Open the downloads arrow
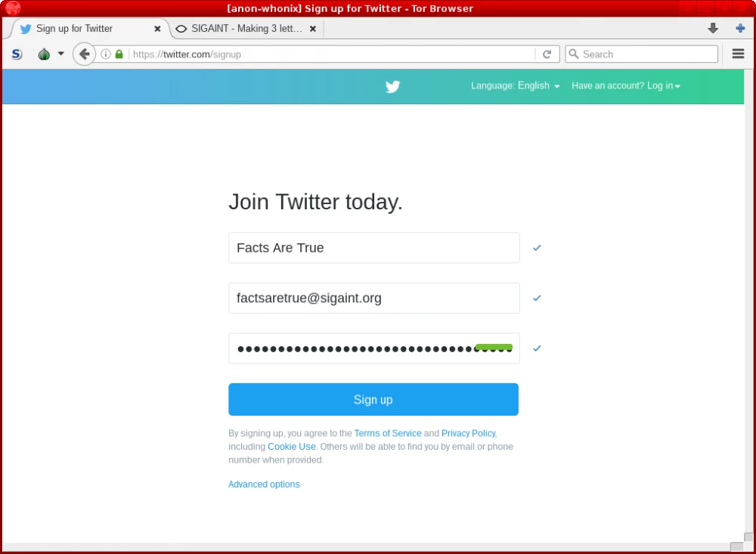Screen dimensions: 756x554 click(713, 29)
